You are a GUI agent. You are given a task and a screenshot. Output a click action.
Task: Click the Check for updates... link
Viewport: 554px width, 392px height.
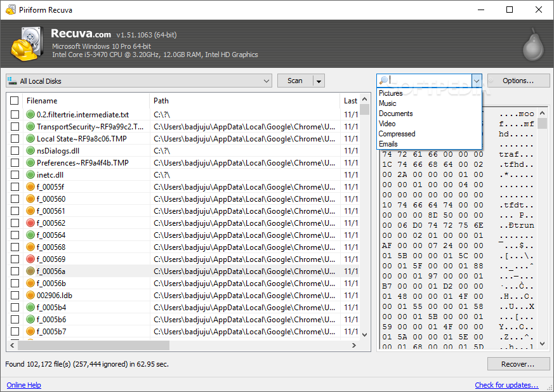[x=506, y=385]
